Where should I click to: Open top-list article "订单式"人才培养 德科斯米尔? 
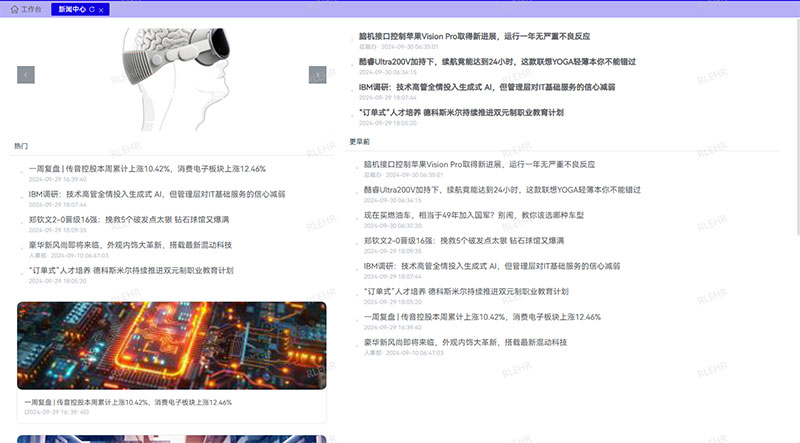coord(461,112)
